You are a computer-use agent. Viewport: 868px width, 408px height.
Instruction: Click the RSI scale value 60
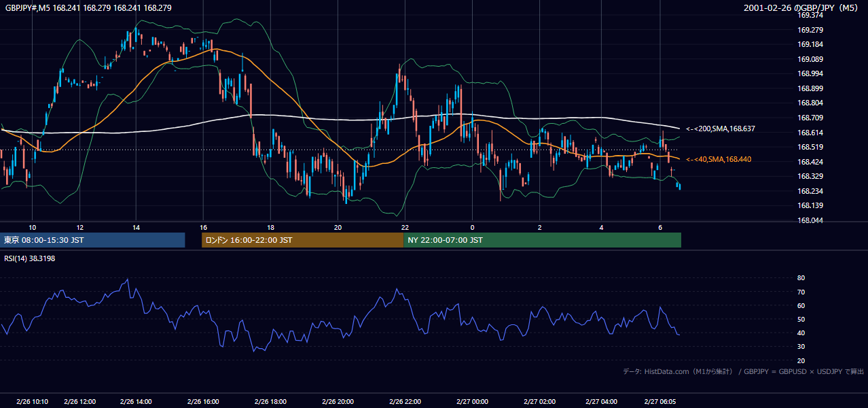pos(801,305)
